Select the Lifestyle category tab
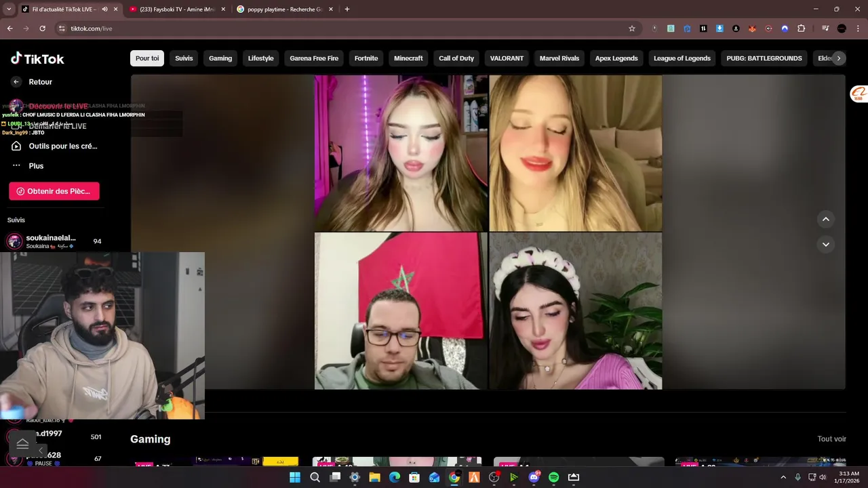Image resolution: width=868 pixels, height=488 pixels. coord(260,58)
